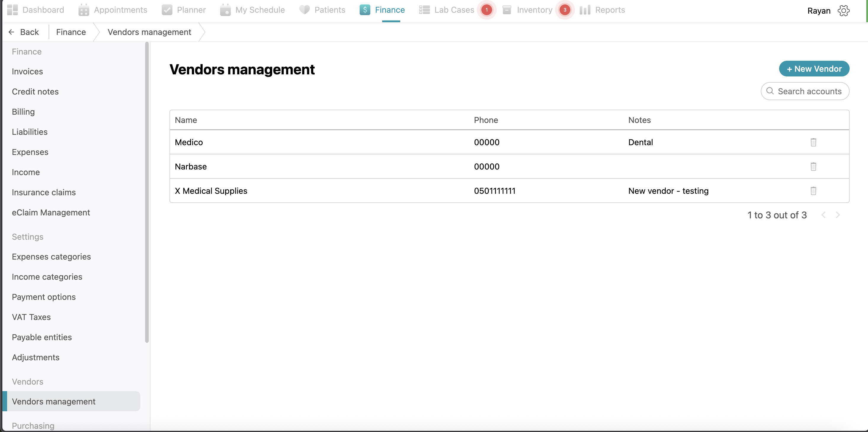The width and height of the screenshot is (868, 432).
Task: Delete the Medico vendor via trash icon
Action: [x=813, y=142]
